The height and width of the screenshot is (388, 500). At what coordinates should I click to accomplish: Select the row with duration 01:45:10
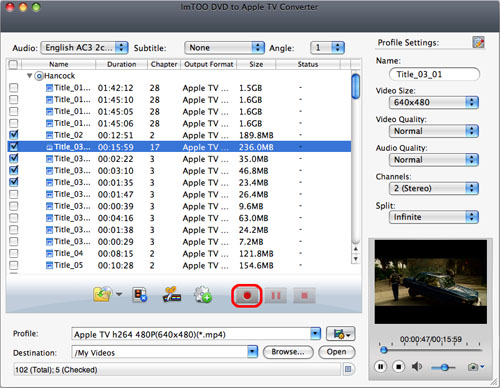[x=179, y=100]
